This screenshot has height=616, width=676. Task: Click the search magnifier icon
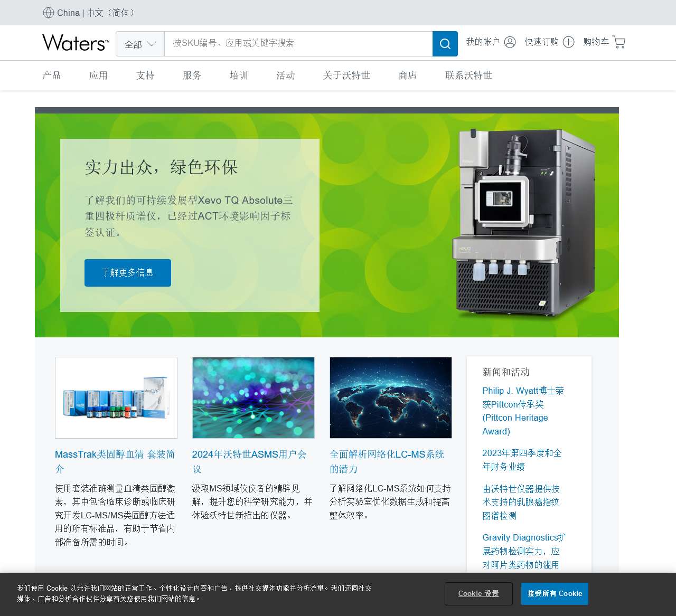pos(444,44)
